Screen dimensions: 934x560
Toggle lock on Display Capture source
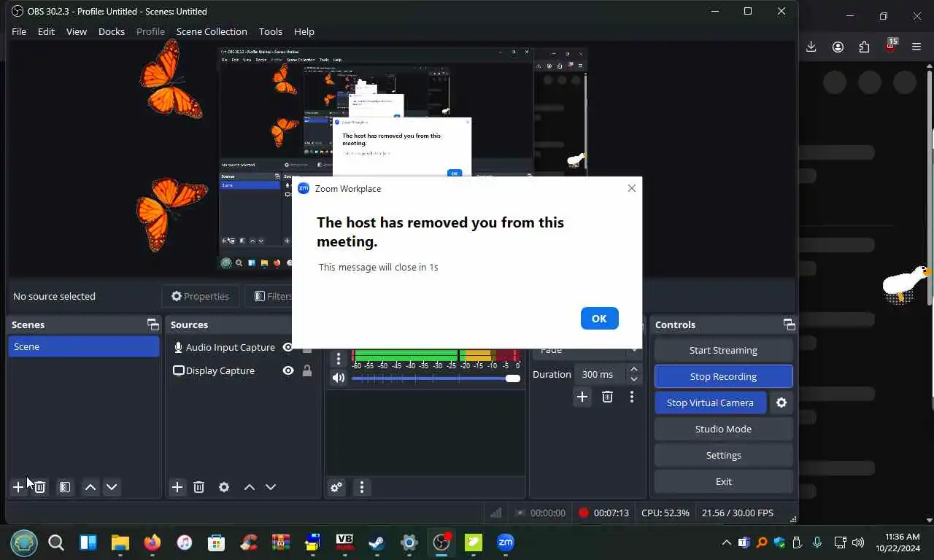pos(307,371)
